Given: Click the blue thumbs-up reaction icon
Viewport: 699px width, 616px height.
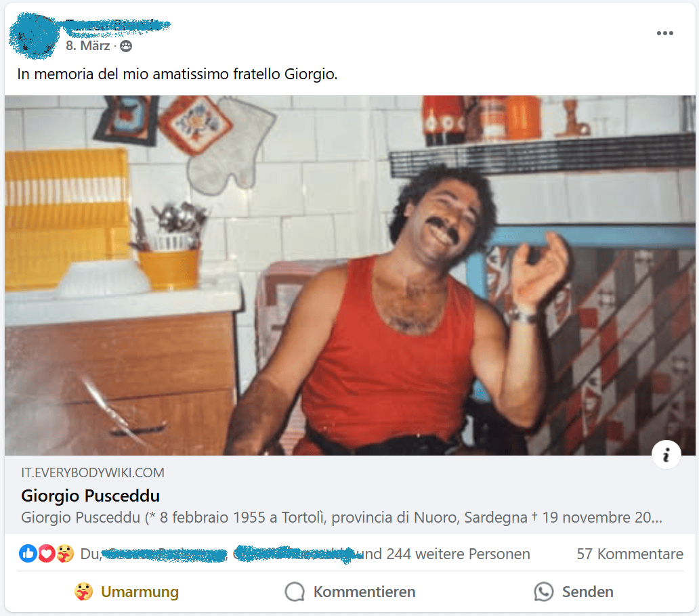Looking at the screenshot, I should (x=28, y=554).
